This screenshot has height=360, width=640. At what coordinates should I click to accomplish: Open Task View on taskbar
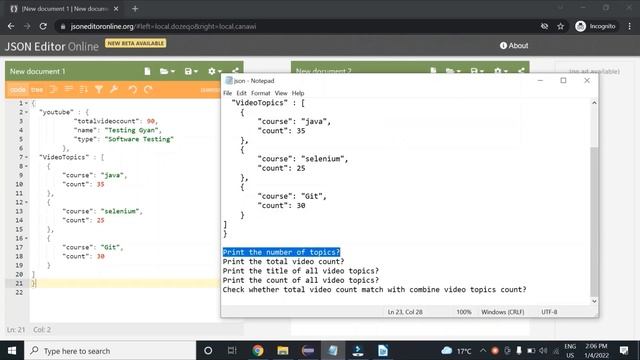[x=232, y=351]
